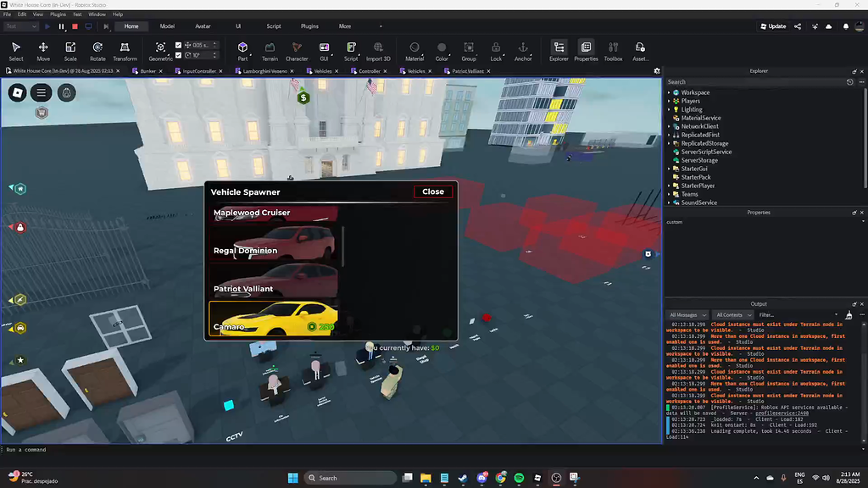Select the Patriot Valliant vehicle
The width and height of the screenshot is (868, 488).
[274, 280]
